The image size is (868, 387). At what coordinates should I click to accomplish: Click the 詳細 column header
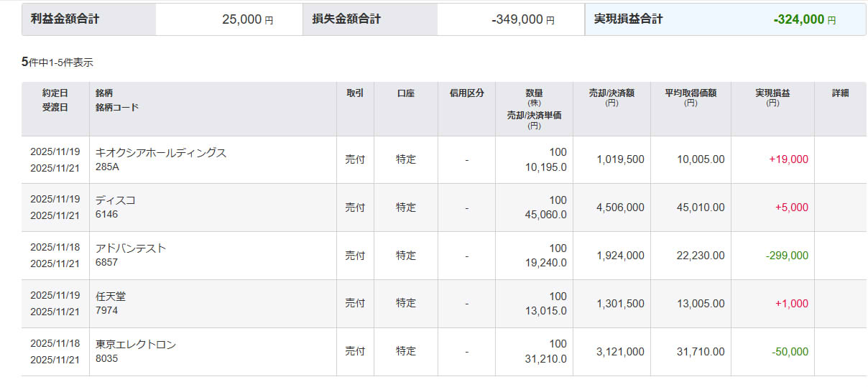coord(840,93)
